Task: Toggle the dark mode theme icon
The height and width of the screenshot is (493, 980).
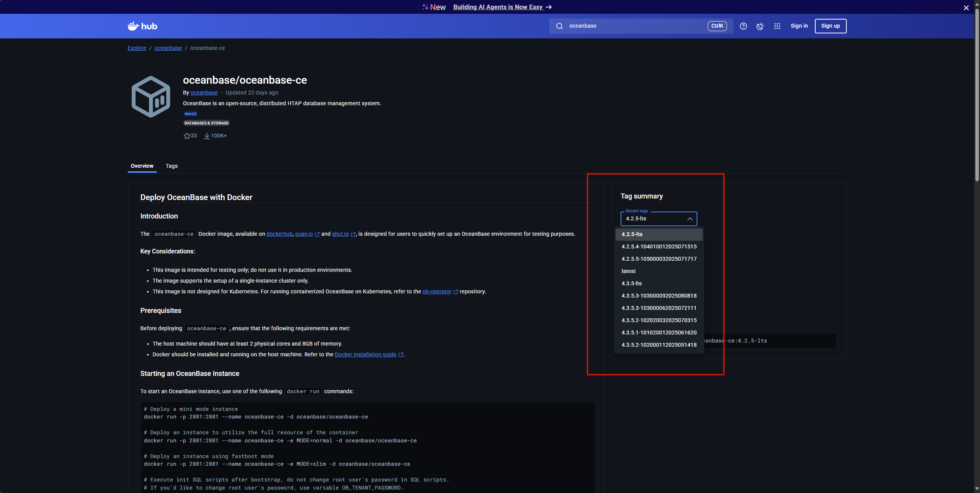Action: pos(760,26)
